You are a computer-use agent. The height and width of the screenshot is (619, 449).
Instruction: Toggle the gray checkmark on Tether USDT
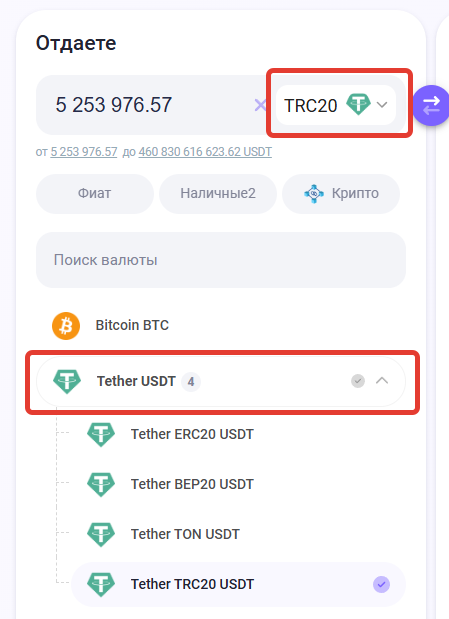tap(358, 381)
